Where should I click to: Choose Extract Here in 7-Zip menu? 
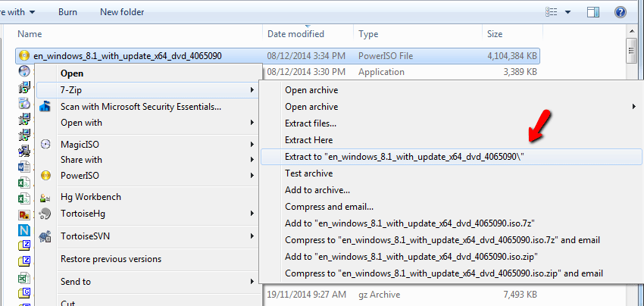coord(451,140)
